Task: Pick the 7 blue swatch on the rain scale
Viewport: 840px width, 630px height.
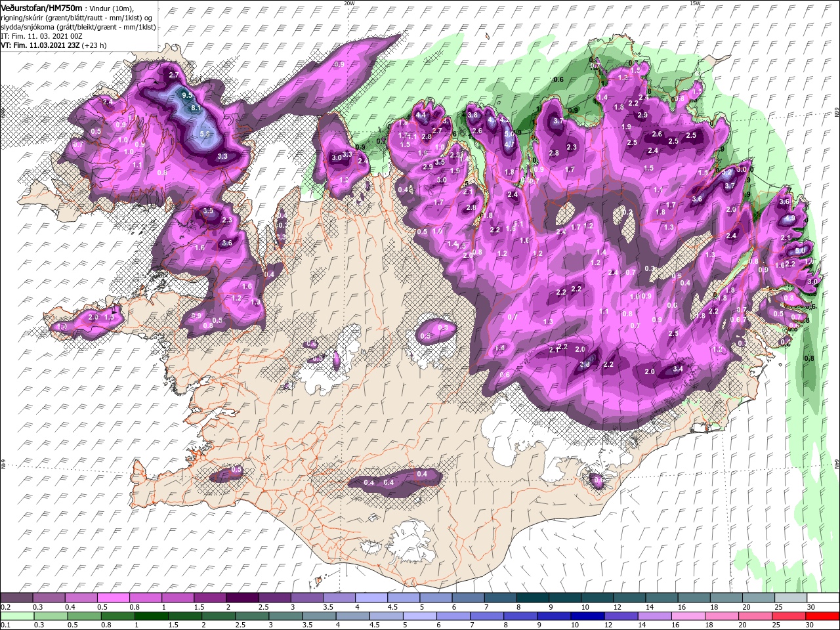Action: pos(487,616)
